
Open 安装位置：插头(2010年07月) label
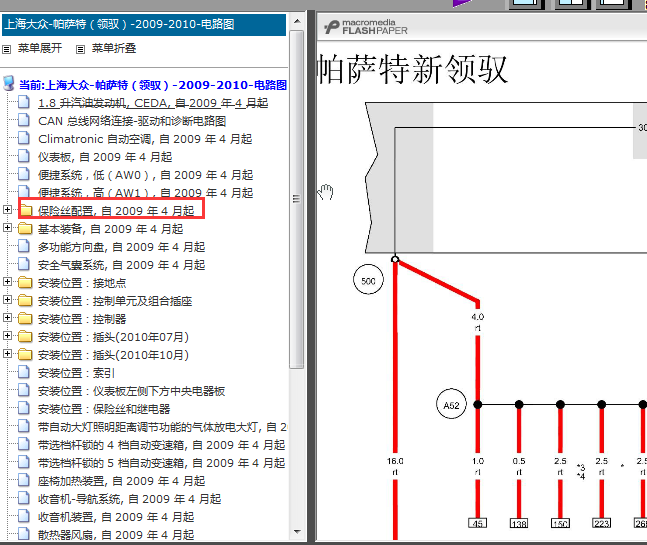point(113,337)
